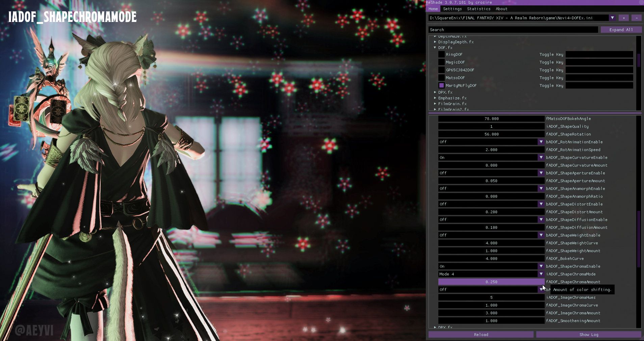This screenshot has height=341, width=644.
Task: Click the fADOF_ShapeAnamorphRatio value slider
Action: click(491, 196)
